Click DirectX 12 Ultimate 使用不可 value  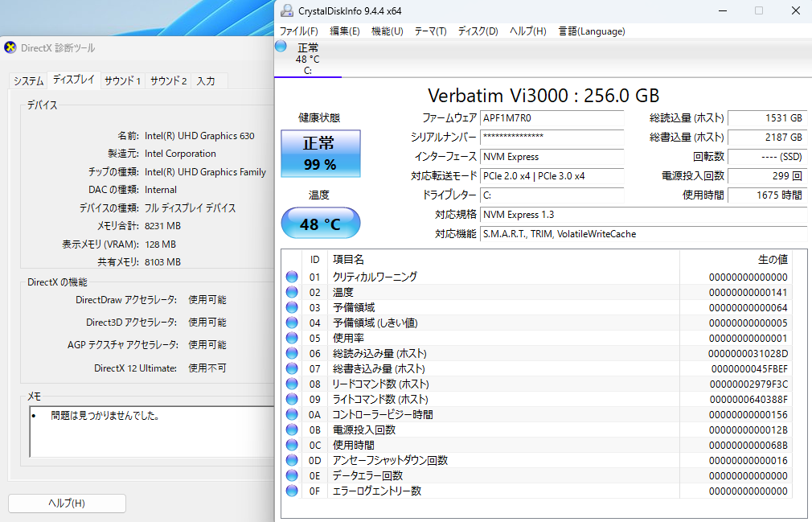pos(207,368)
